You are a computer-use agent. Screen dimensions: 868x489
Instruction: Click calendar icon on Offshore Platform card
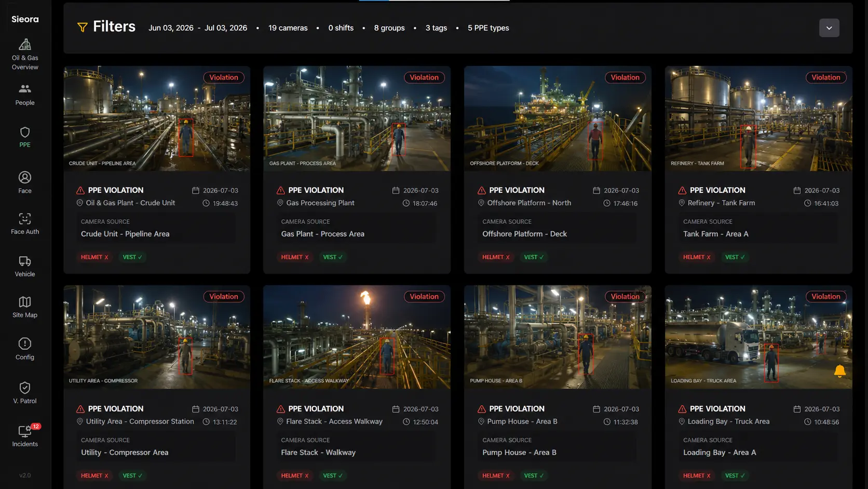(596, 191)
